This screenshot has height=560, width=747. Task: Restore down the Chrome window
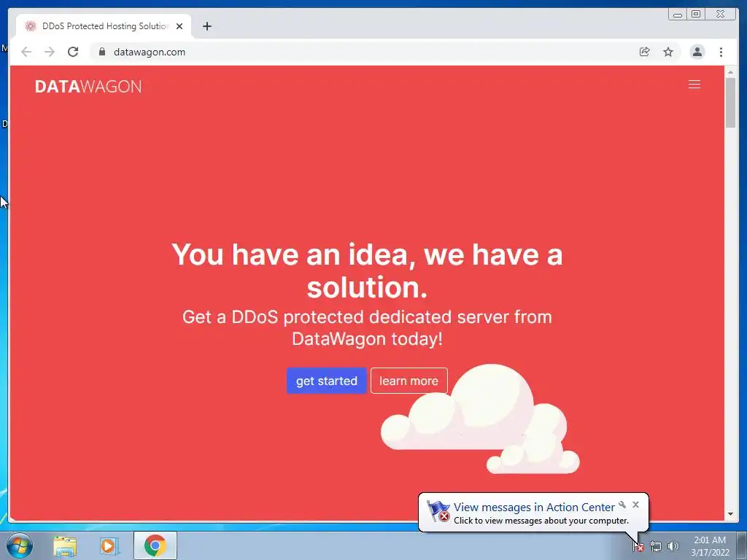696,15
